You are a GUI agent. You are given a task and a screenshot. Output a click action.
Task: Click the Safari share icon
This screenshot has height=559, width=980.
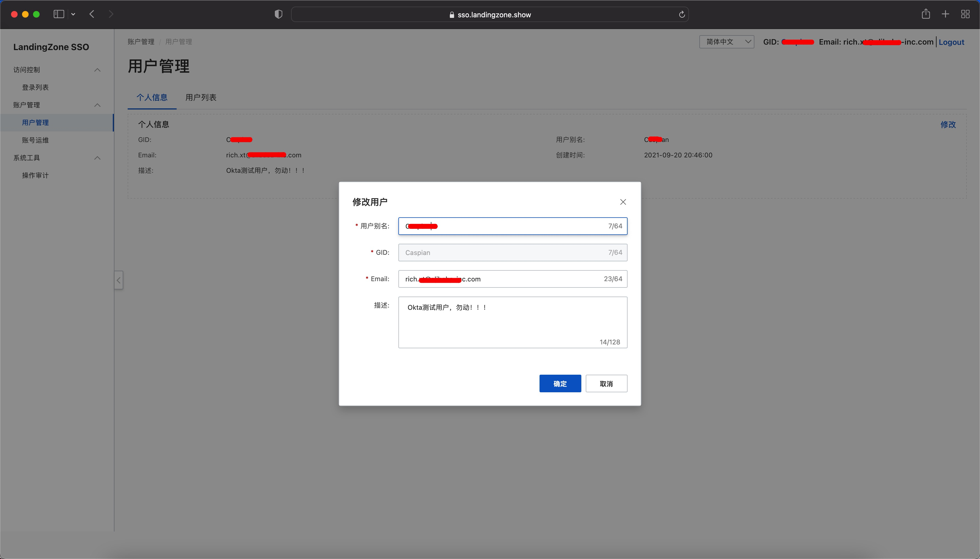(926, 14)
